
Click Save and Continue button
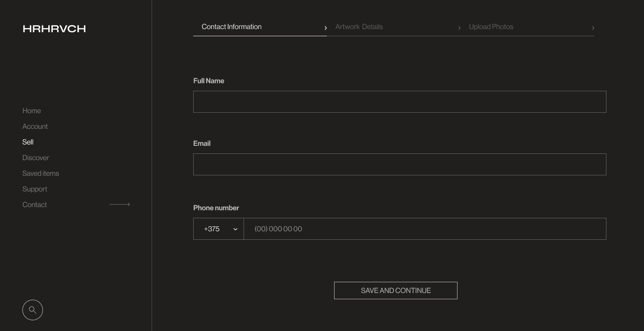pyautogui.click(x=396, y=291)
